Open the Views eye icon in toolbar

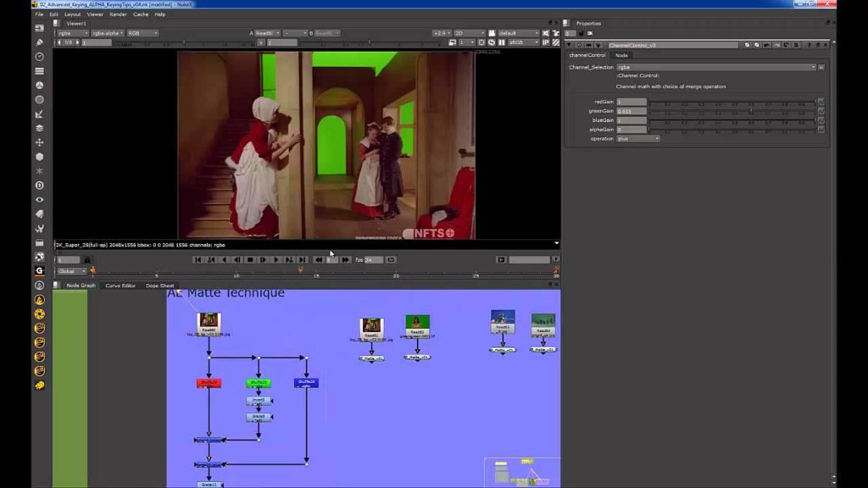[x=39, y=200]
